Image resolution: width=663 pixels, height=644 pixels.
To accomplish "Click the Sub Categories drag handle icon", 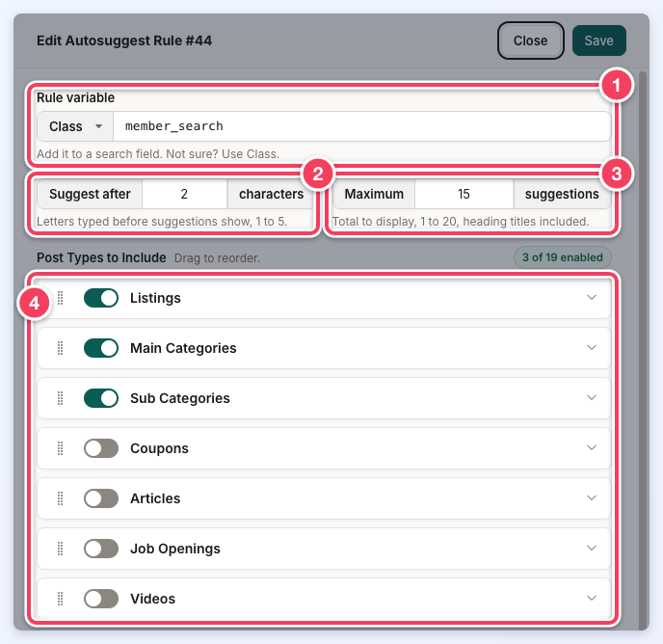I will pos(61,398).
